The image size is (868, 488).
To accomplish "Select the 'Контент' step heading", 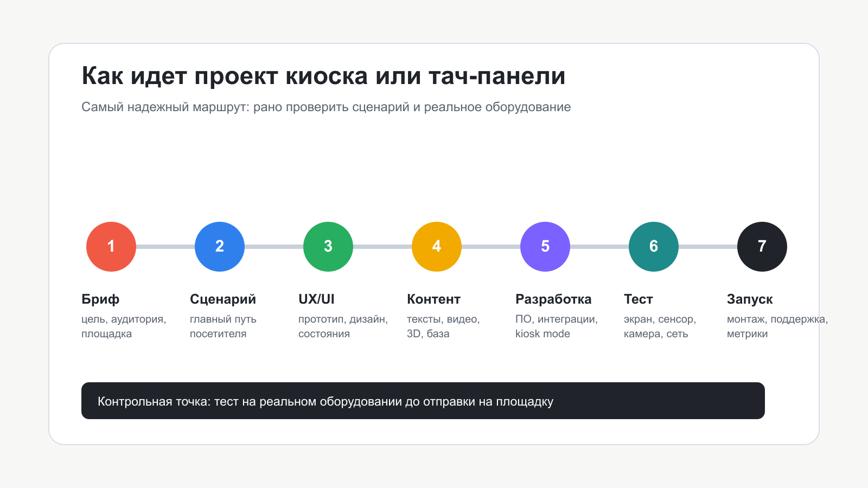I will pyautogui.click(x=433, y=299).
